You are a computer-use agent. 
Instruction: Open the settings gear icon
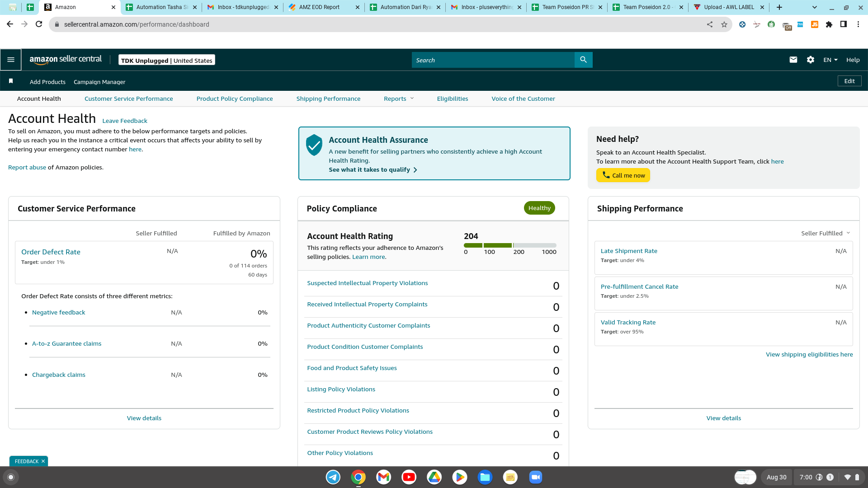[811, 60]
